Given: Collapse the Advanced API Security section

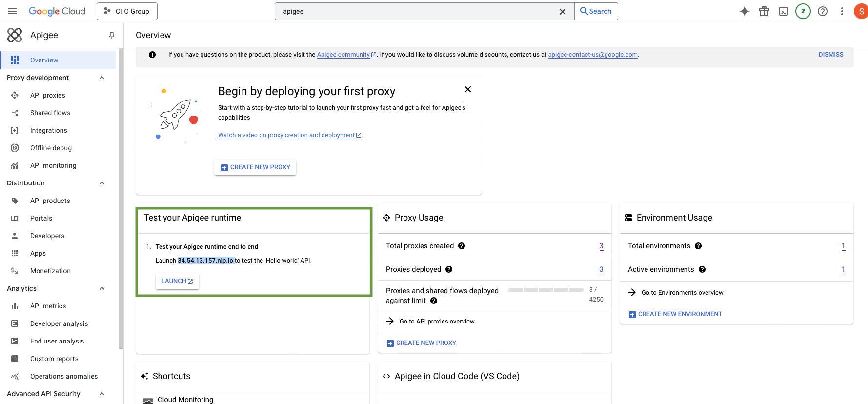Looking at the screenshot, I should point(102,394).
